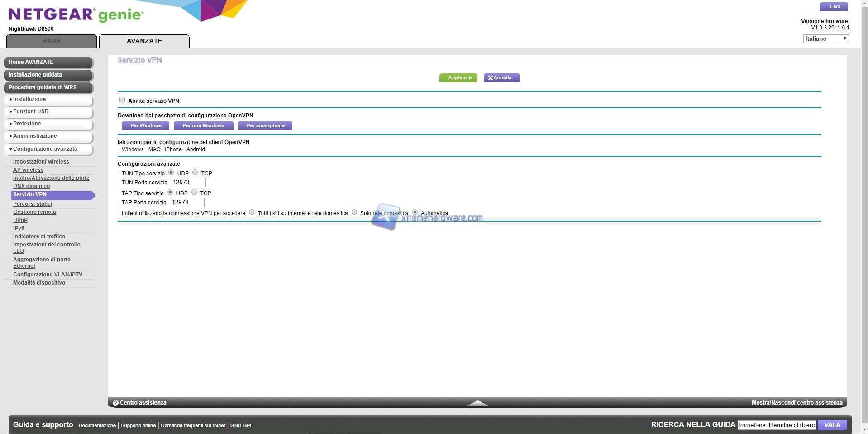868x434 pixels.
Task: Expand the Amministrazione sidebar section
Action: coord(48,136)
